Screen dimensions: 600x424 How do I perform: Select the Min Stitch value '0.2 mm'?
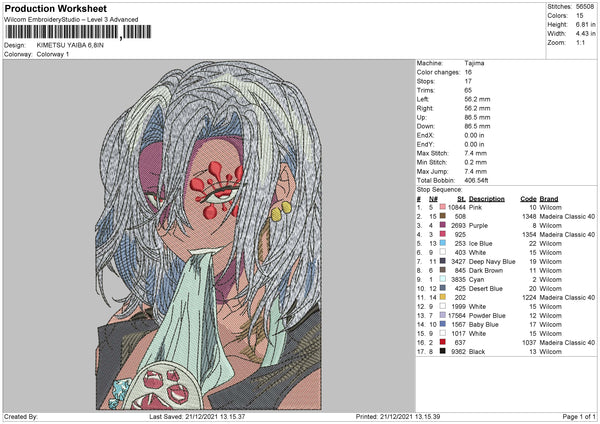point(476,162)
